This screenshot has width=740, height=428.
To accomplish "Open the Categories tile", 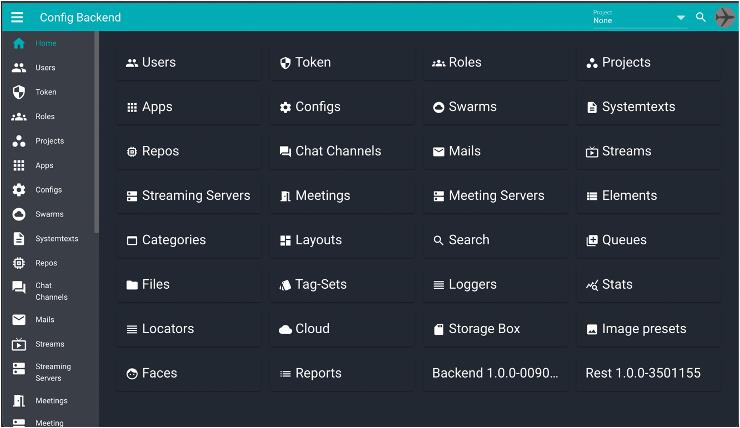I will pyautogui.click(x=188, y=240).
